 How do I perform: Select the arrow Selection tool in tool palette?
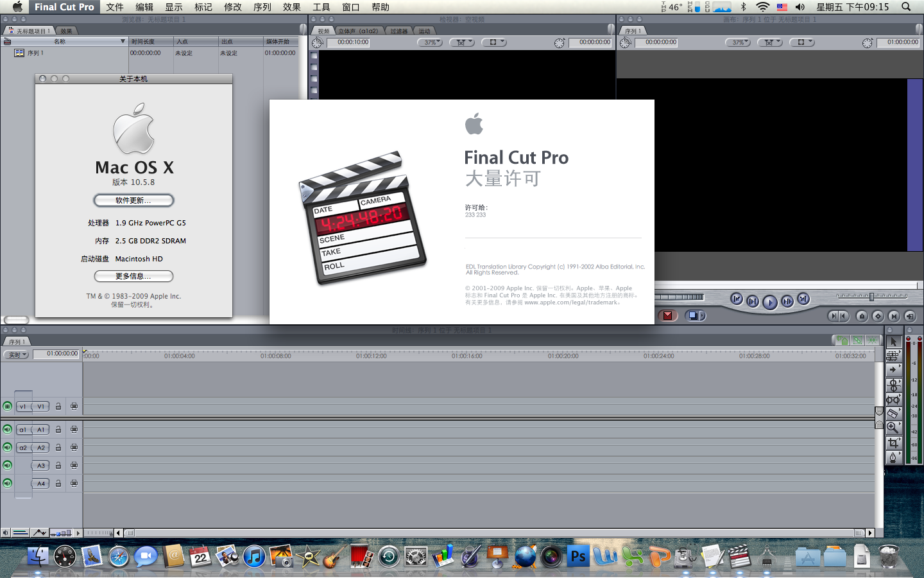893,342
